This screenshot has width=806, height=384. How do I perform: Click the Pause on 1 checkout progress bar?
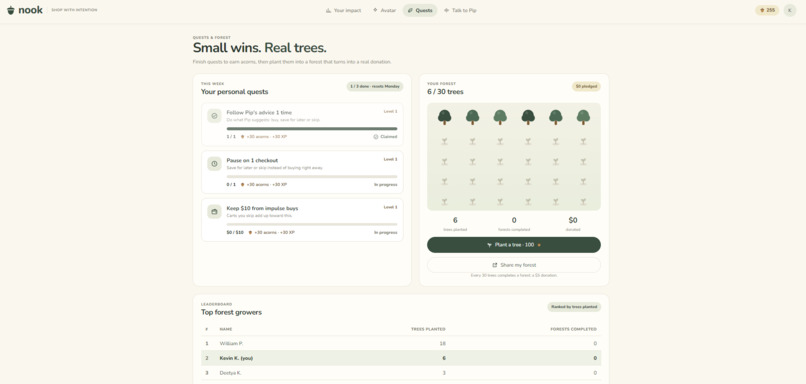pos(312,176)
